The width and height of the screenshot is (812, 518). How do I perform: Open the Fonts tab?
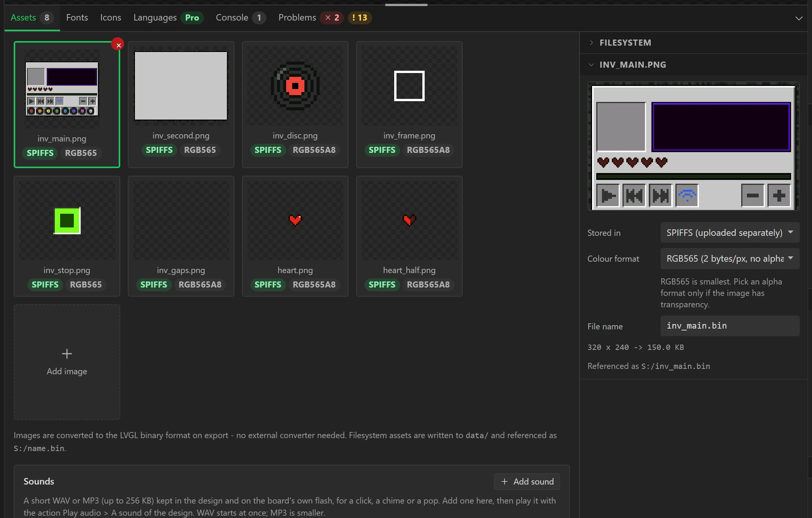77,17
